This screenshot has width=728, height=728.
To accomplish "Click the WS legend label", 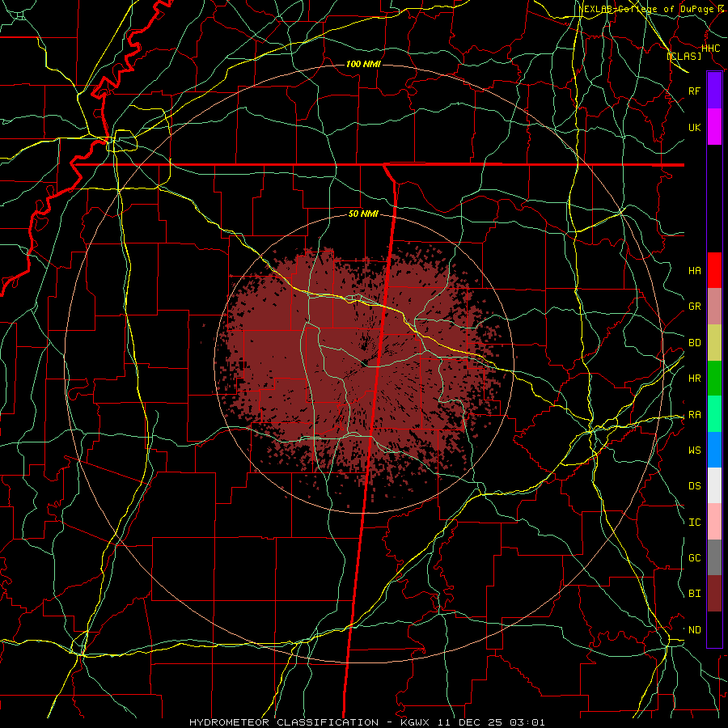I will (x=694, y=450).
